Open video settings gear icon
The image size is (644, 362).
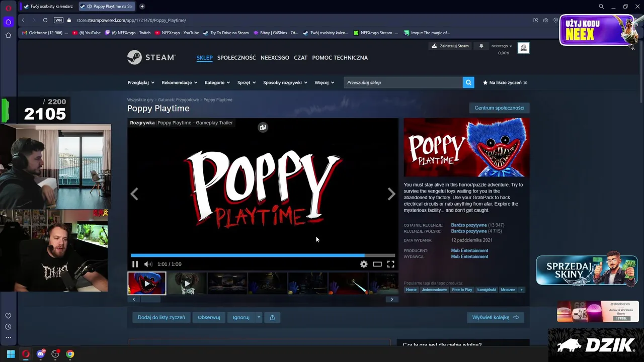(x=364, y=264)
